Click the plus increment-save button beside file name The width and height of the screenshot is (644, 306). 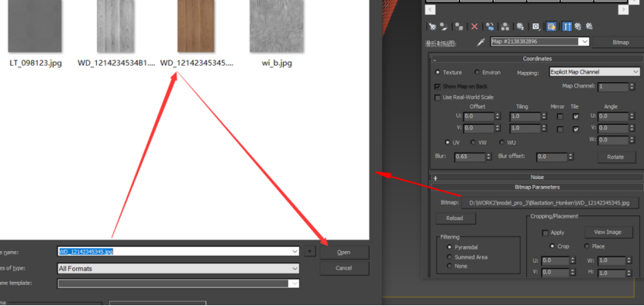click(310, 251)
